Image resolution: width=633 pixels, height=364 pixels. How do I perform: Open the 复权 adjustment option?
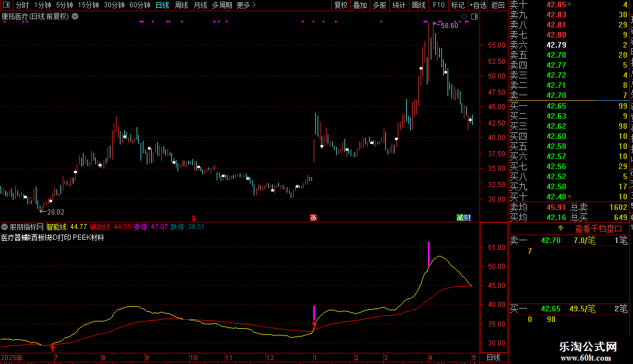tap(341, 5)
